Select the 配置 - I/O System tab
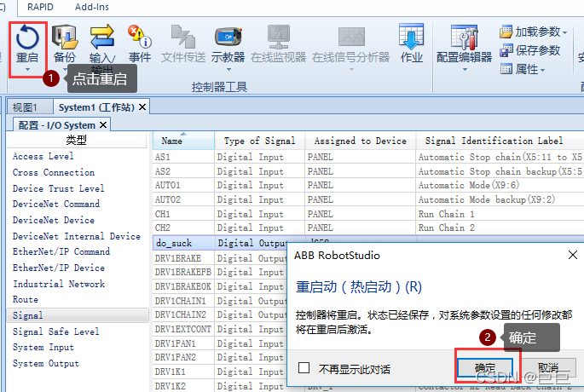 (x=56, y=125)
